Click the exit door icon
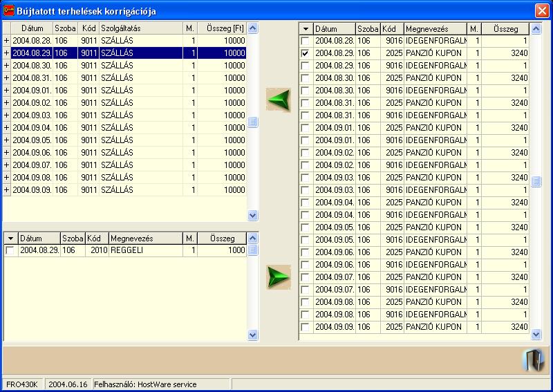The image size is (553, 392). [x=534, y=360]
